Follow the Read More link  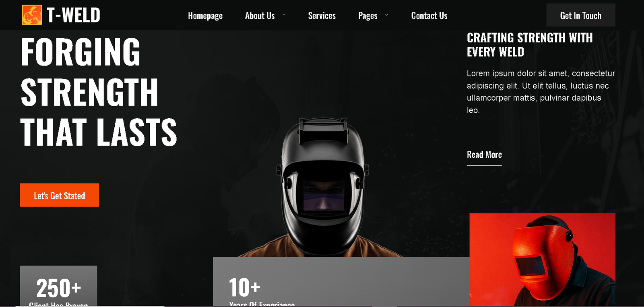pos(484,155)
